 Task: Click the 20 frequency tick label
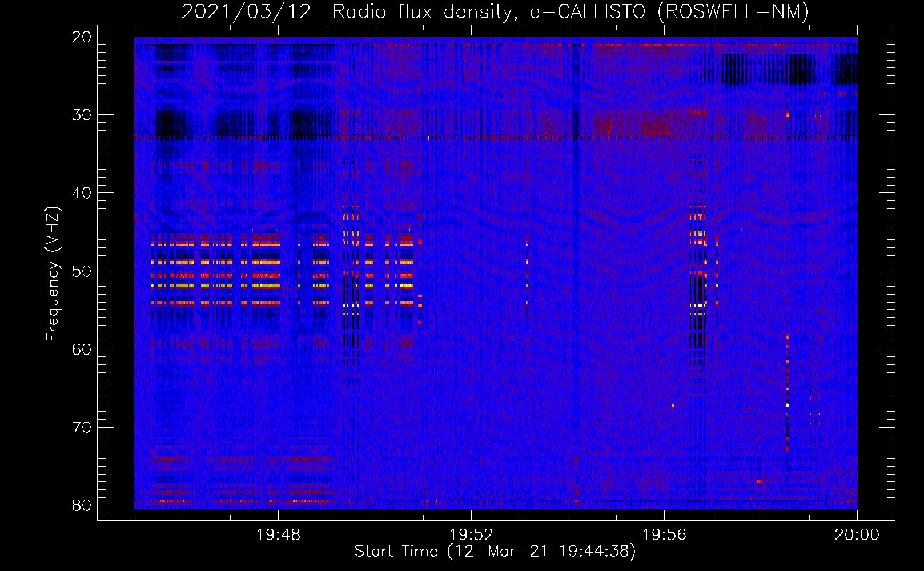[x=82, y=37]
